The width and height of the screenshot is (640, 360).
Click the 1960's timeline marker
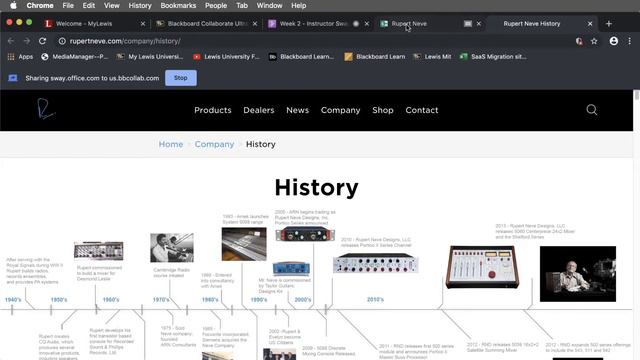[x=111, y=300]
